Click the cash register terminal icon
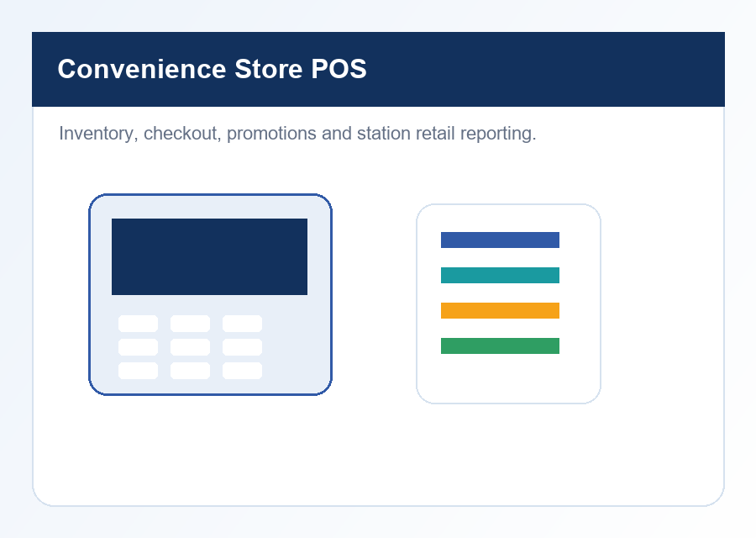Image resolution: width=756 pixels, height=538 pixels. [210, 294]
